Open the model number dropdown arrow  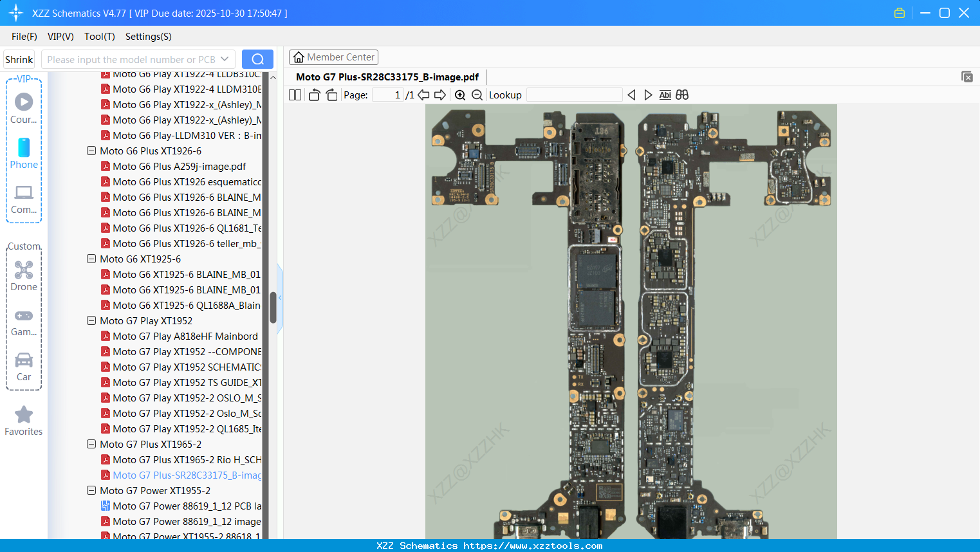tap(225, 59)
